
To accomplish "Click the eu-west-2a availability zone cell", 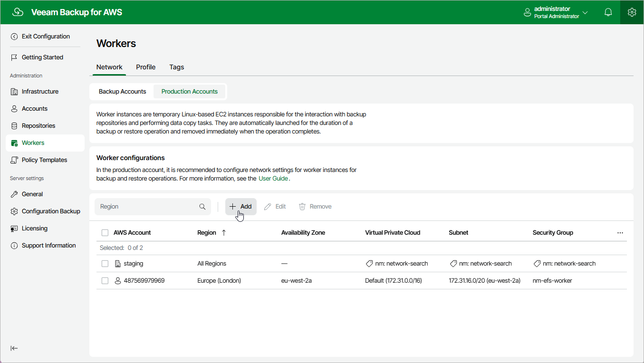I will click(x=297, y=281).
